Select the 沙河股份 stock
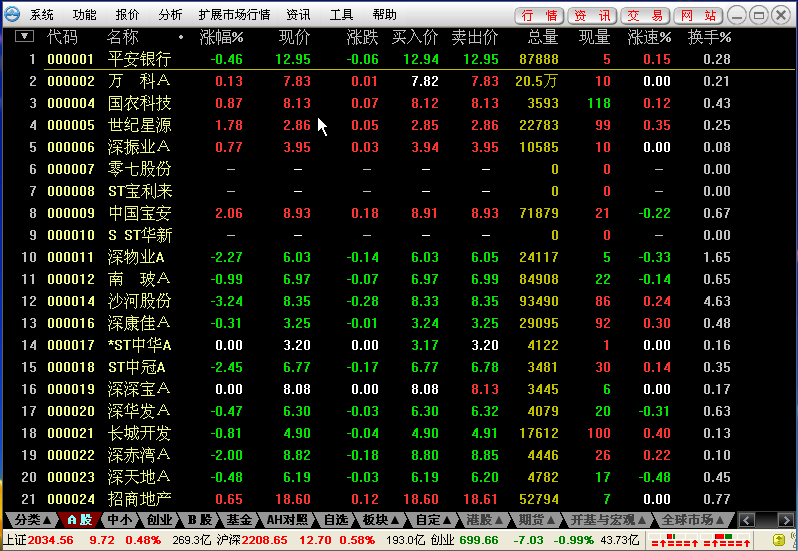 click(399, 301)
